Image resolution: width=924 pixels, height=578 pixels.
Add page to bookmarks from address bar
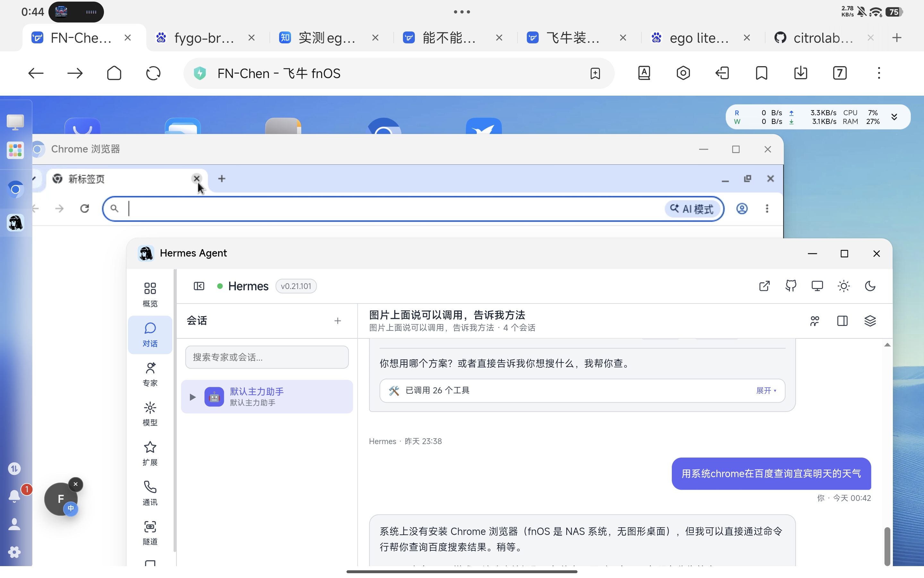595,73
